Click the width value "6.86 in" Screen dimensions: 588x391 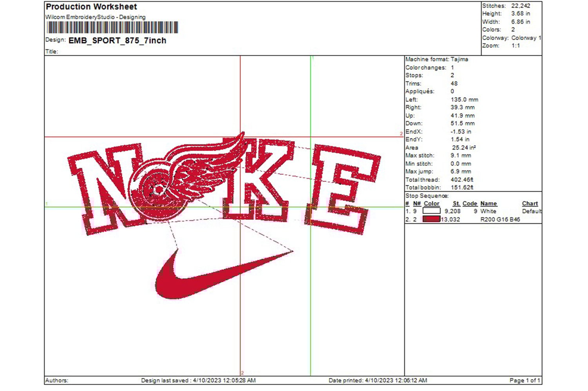(521, 22)
